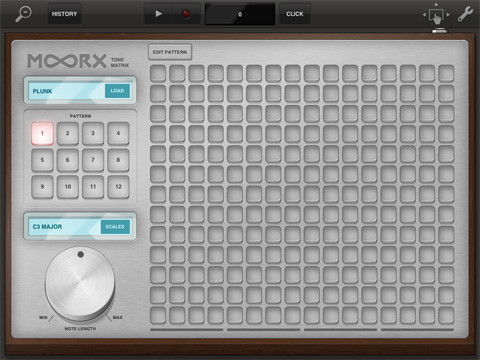
Task: Select pattern 10
Action: coord(68,187)
